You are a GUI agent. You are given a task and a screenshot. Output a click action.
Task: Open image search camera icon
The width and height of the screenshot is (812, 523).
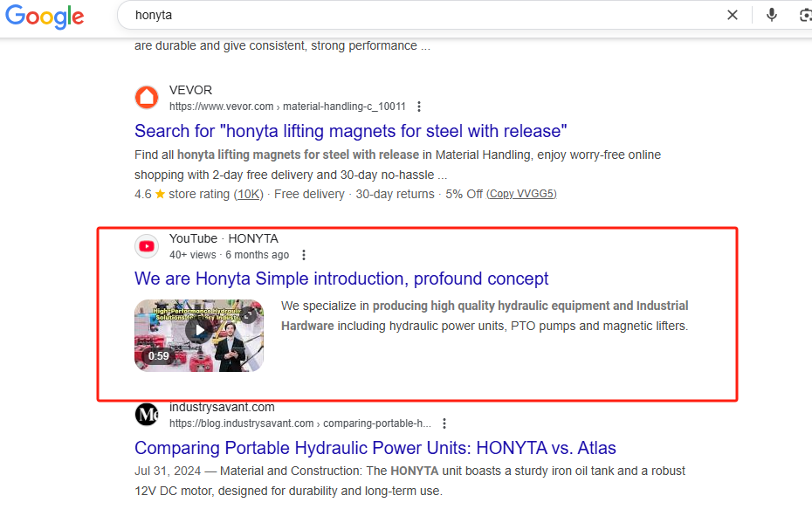(x=805, y=15)
